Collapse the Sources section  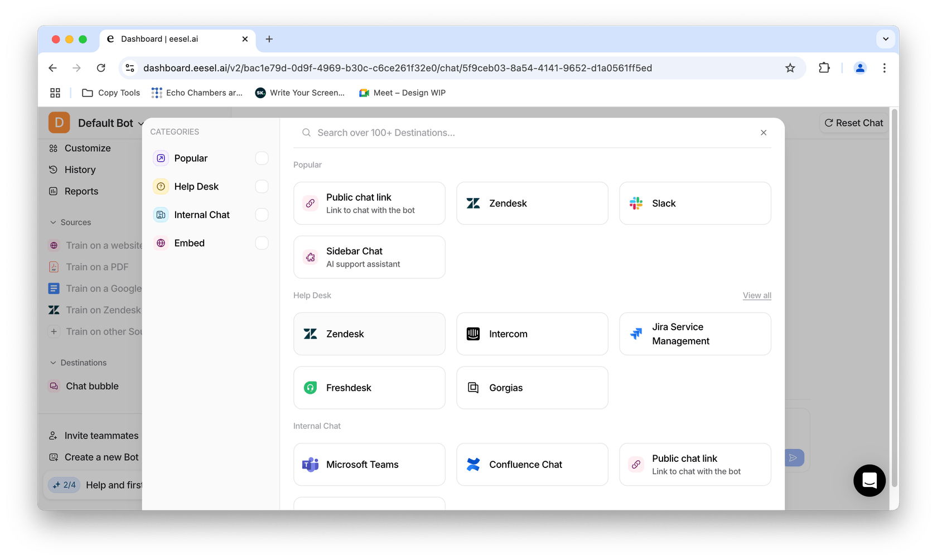coord(54,223)
